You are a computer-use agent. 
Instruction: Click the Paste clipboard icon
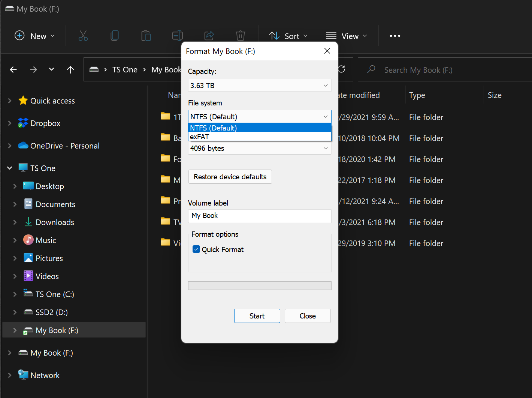[146, 36]
